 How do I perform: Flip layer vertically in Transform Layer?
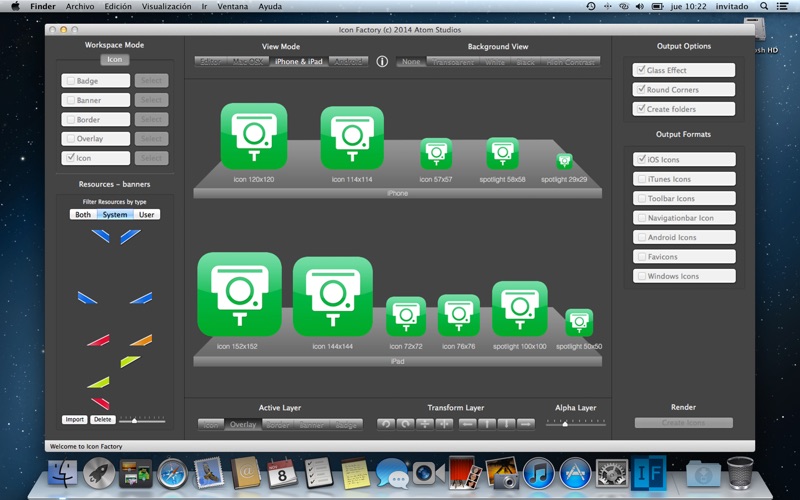coord(424,424)
